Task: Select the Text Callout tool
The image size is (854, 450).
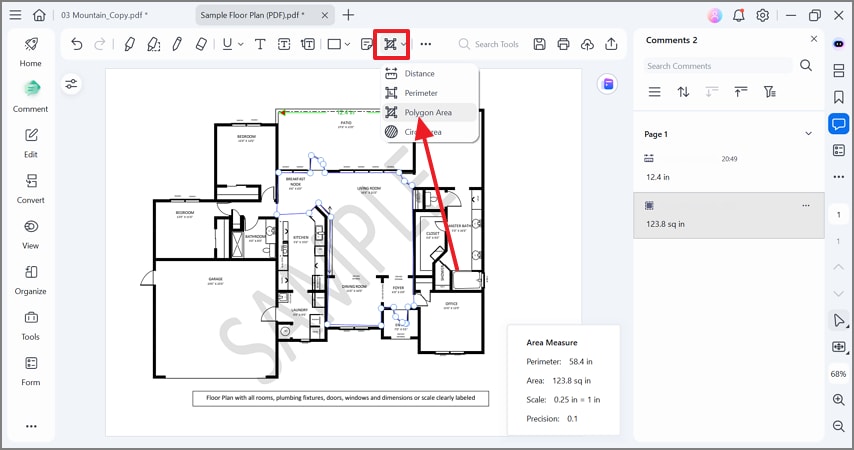Action: click(x=308, y=44)
